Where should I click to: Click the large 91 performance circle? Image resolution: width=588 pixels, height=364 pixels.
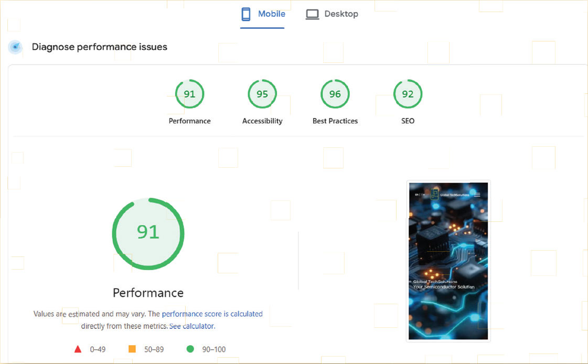coord(148,233)
